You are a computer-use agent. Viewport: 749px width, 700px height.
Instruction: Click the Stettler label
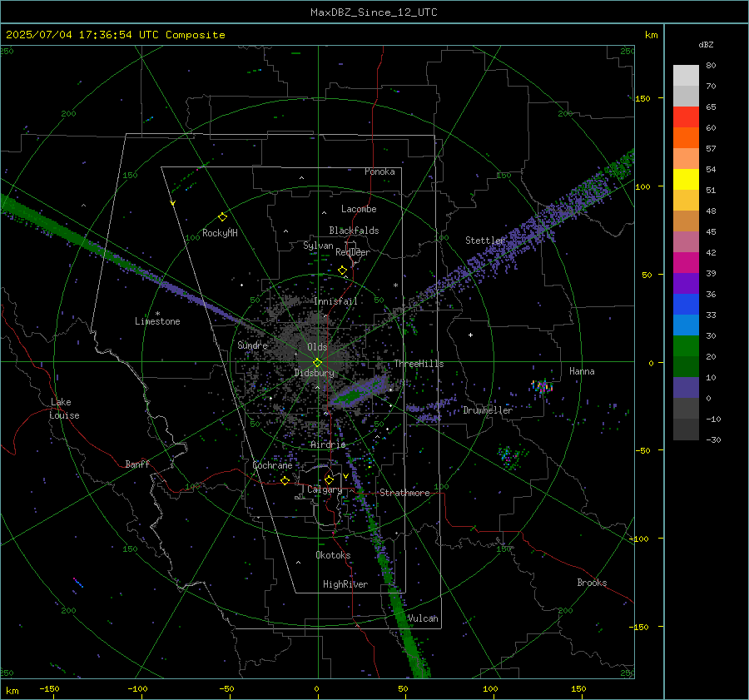point(485,241)
